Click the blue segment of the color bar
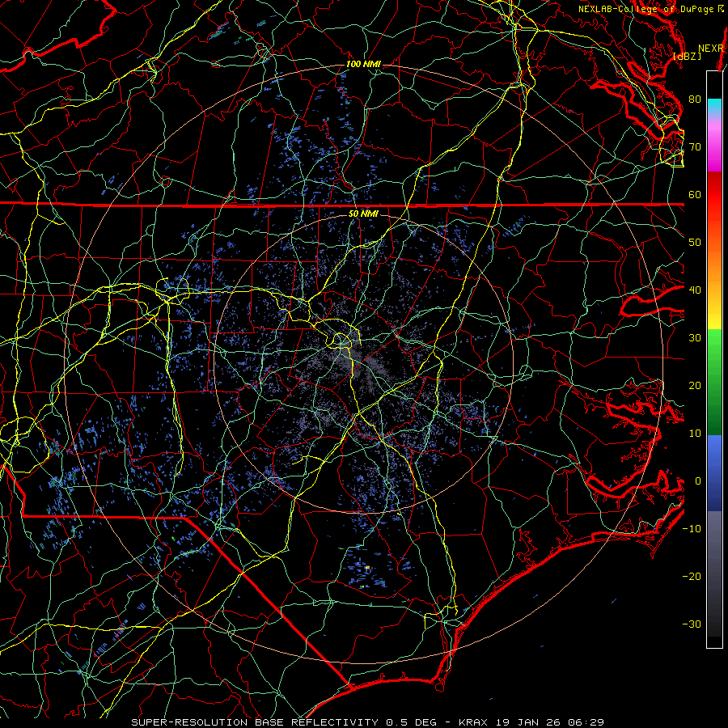Image resolution: width=728 pixels, height=728 pixels. (714, 472)
